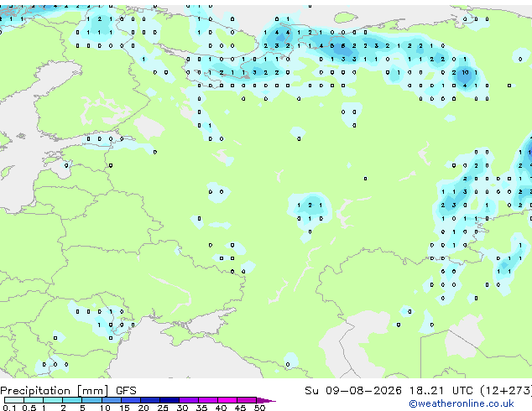Select the 25–30 mm navy legend segment
This screenshot has height=411, width=532.
coord(170,400)
